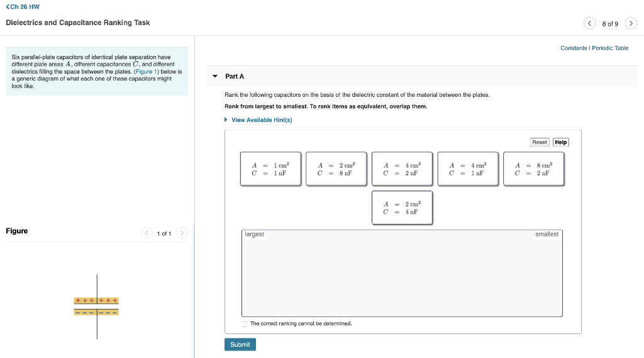Click 'Dielectrics and Capacitance Ranking Task' title
Image resolution: width=644 pixels, height=358 pixels.
77,23
